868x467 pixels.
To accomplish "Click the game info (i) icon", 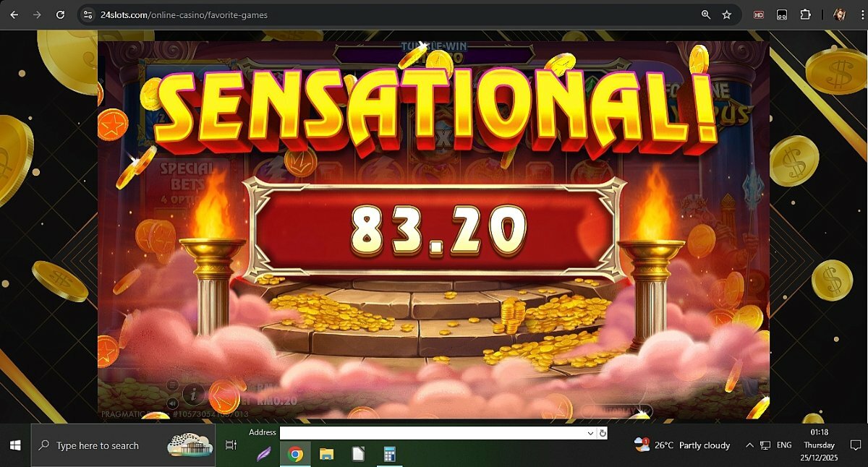I will tap(192, 394).
